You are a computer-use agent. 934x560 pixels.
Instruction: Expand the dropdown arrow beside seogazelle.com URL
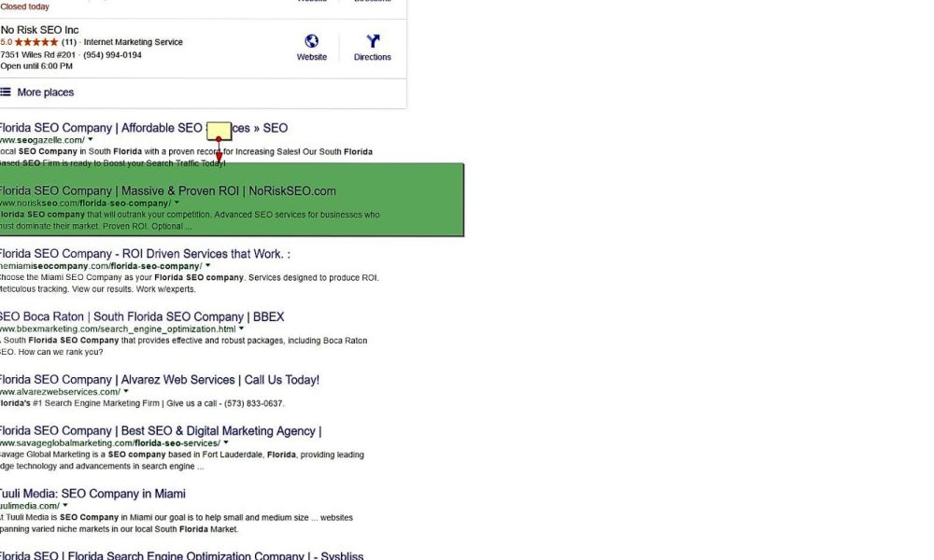[91, 140]
